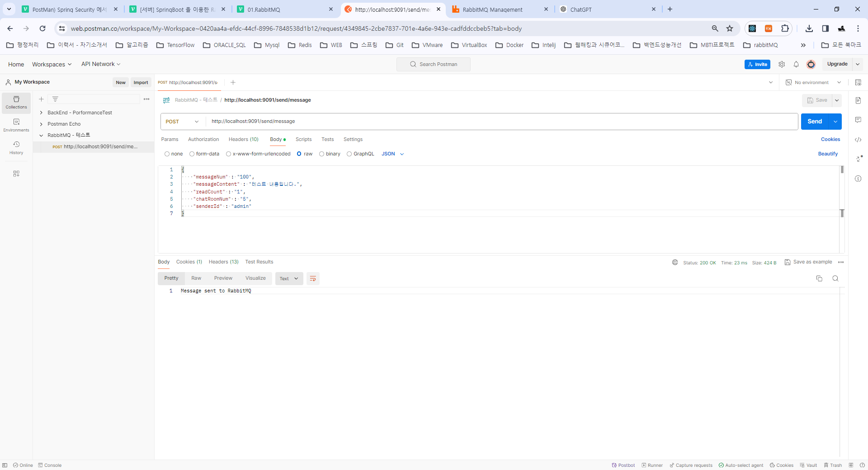
Task: Open the Collections sidebar panel
Action: coord(16,103)
